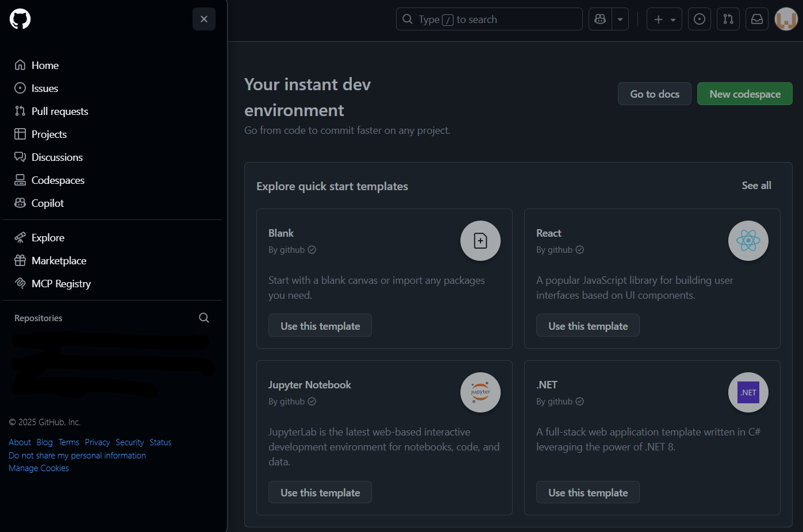Viewport: 803px width, 532px height.
Task: Click the .NET logo icon
Action: 748,392
